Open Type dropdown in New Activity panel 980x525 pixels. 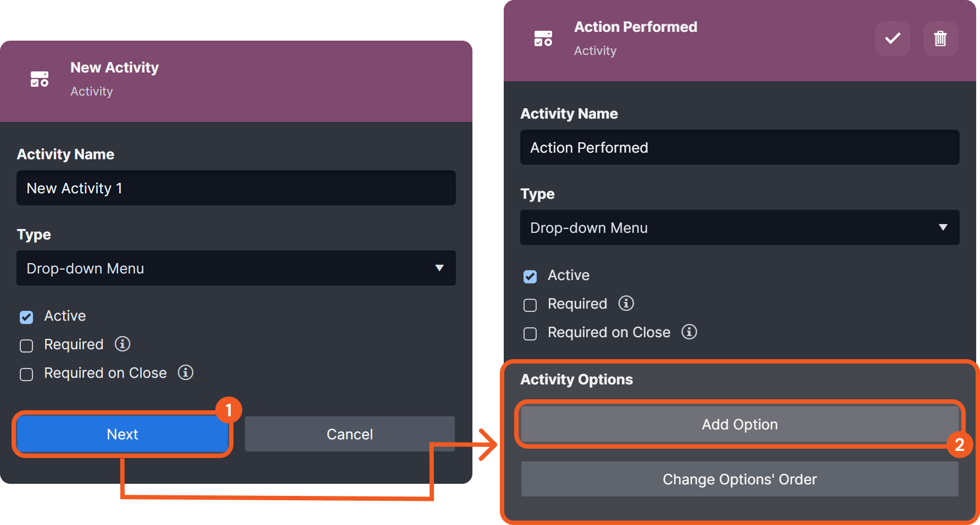(236, 268)
